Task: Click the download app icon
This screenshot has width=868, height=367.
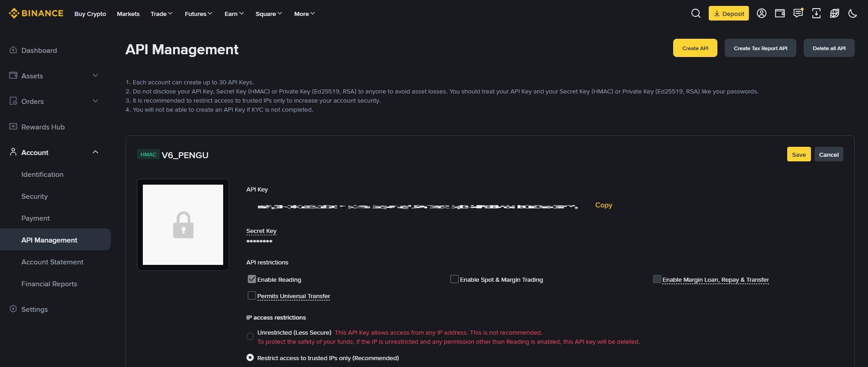Action: click(x=816, y=14)
